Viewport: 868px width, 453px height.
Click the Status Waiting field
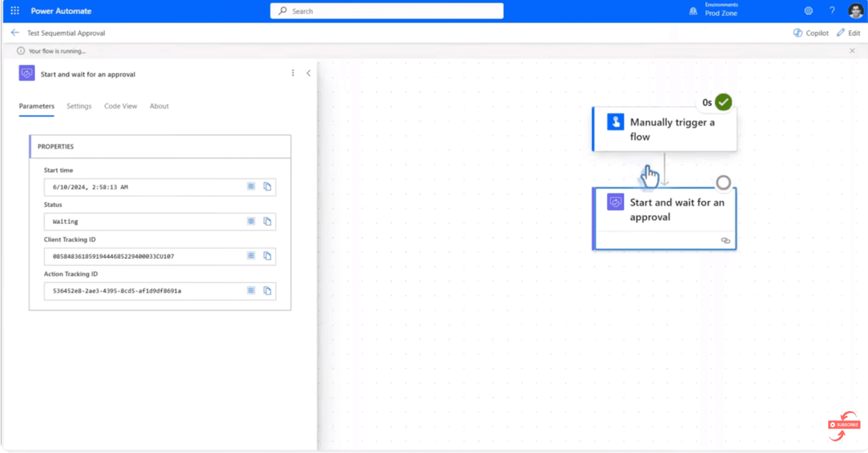(x=160, y=222)
